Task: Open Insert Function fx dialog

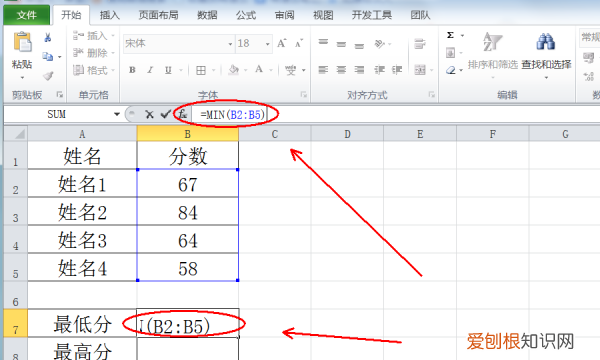Action: click(x=183, y=114)
